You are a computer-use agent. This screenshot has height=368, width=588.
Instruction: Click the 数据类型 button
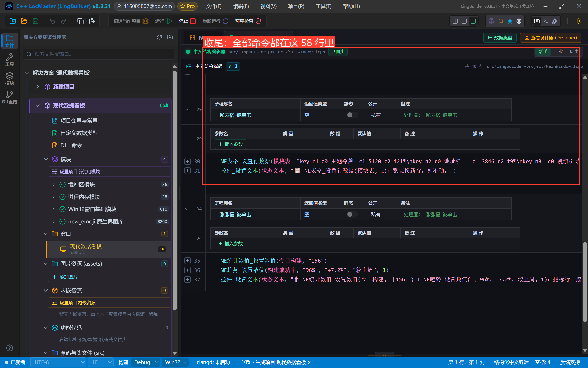pos(500,38)
